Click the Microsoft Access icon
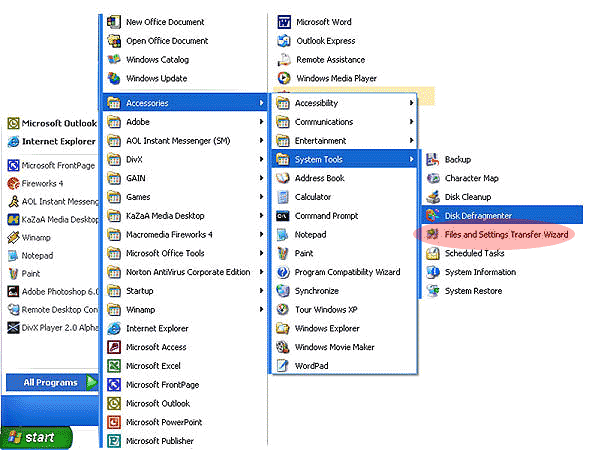Image resolution: width=600 pixels, height=450 pixels. [x=114, y=347]
